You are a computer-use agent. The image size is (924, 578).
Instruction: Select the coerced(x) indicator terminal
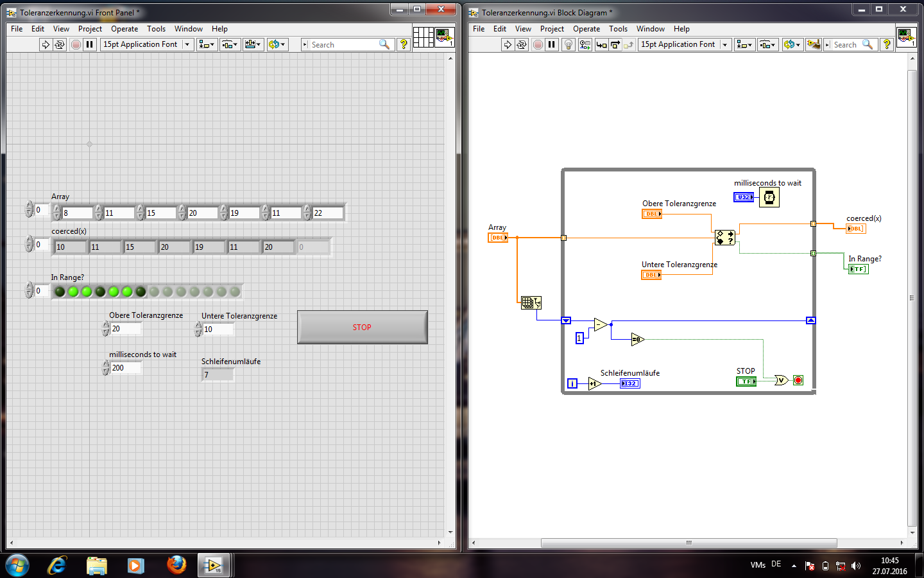[855, 229]
